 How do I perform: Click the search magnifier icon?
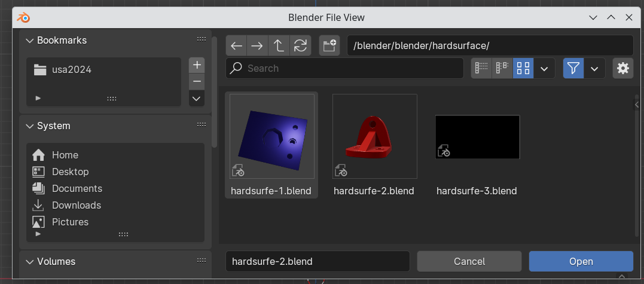(236, 68)
